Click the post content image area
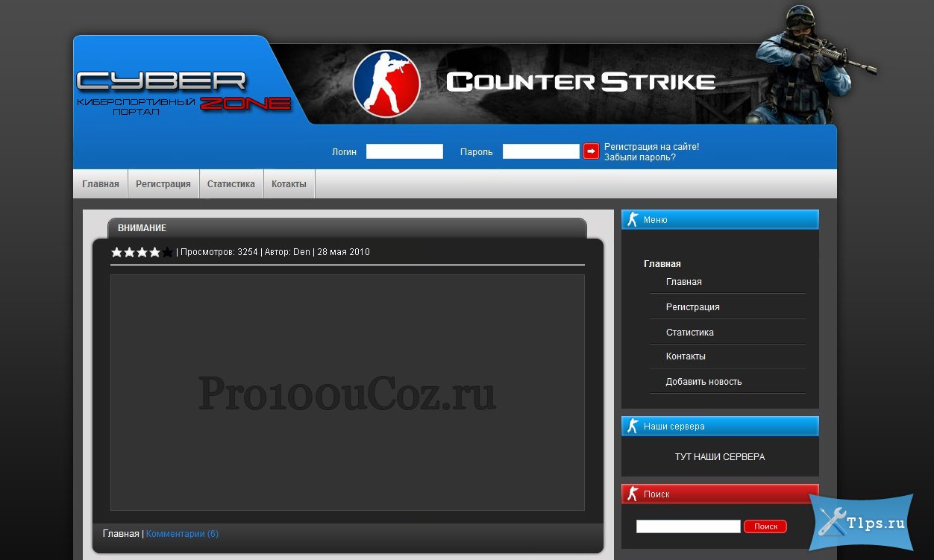This screenshot has width=934, height=560. [x=348, y=393]
